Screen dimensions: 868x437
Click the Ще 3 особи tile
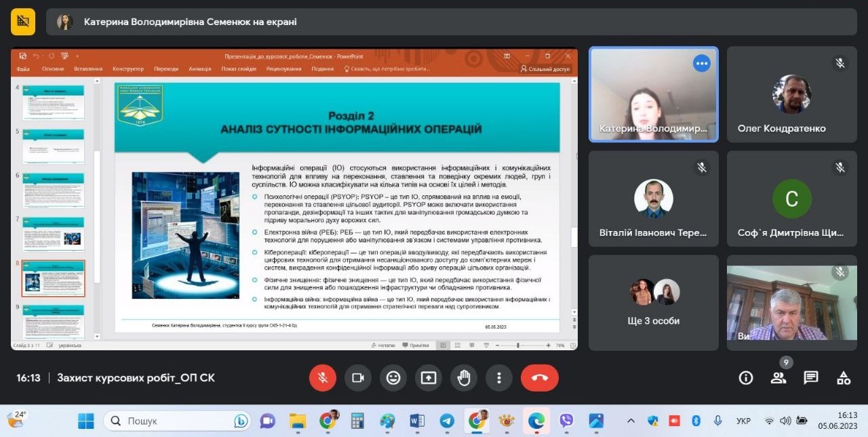[x=653, y=302]
